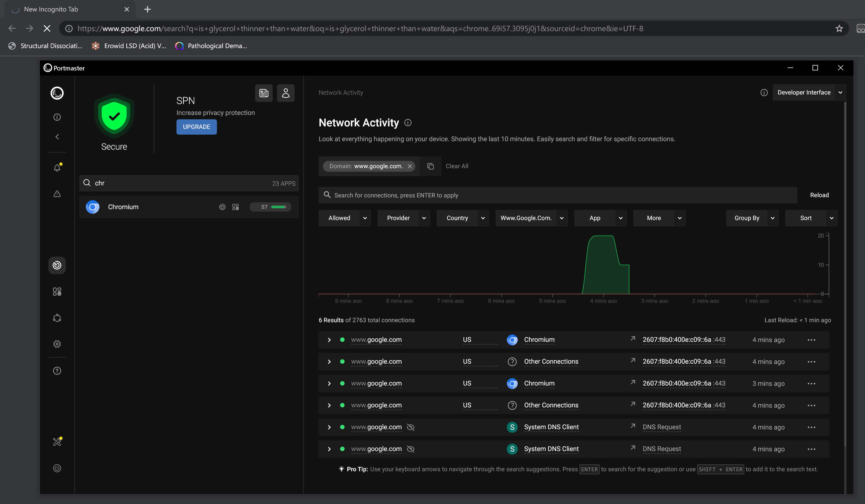Open the SPN network icon in the sidebar
This screenshot has height=504, width=865.
pos(57,318)
